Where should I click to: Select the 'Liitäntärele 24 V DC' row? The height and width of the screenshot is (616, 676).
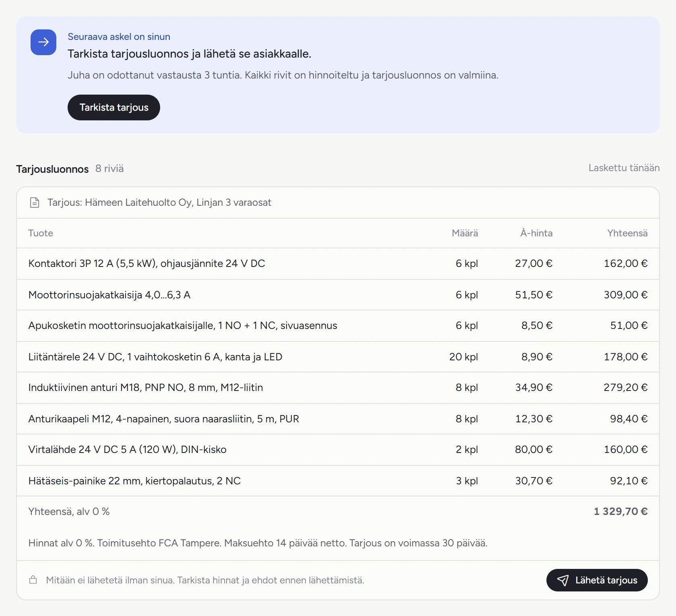[x=338, y=357]
